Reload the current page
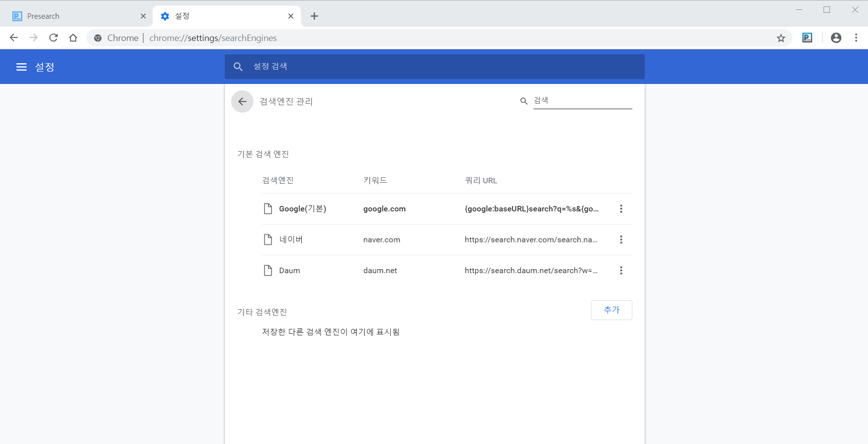Image resolution: width=868 pixels, height=444 pixels. [53, 38]
